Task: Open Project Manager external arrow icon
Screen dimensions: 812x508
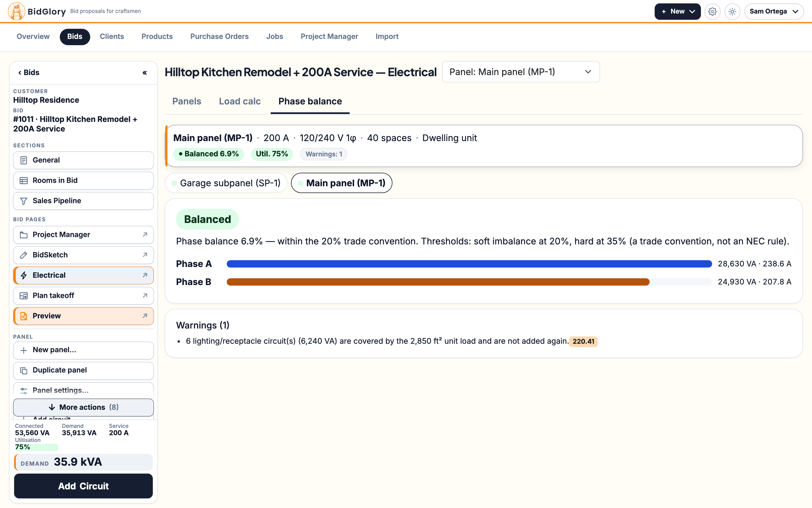Action: pos(145,235)
